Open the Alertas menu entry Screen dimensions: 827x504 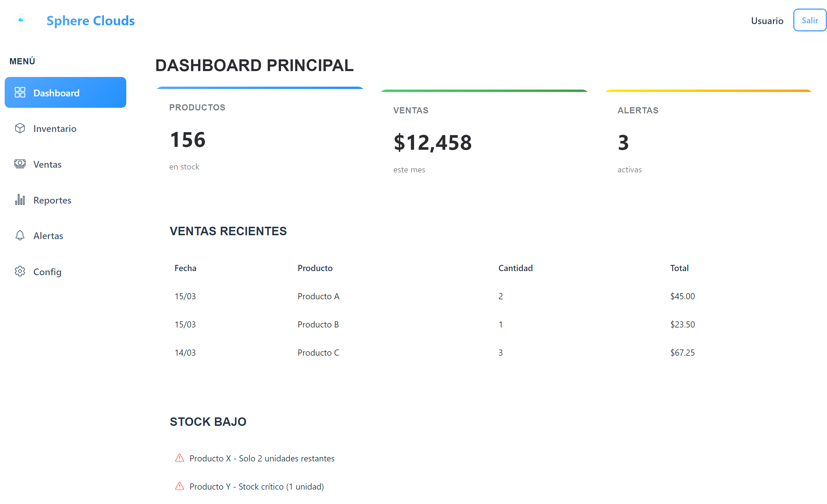pyautogui.click(x=48, y=236)
